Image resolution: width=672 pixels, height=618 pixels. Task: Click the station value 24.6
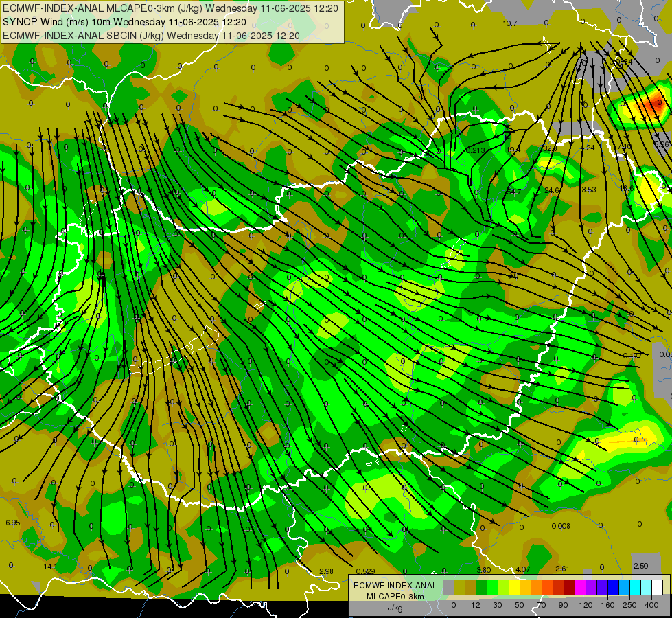click(x=552, y=190)
